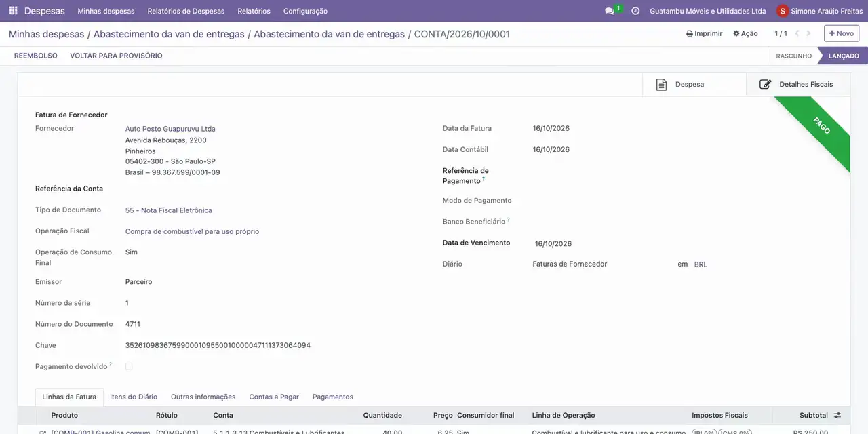Click VOLTAR PARA PROVISÓRIO button
The height and width of the screenshot is (434, 868).
(116, 56)
